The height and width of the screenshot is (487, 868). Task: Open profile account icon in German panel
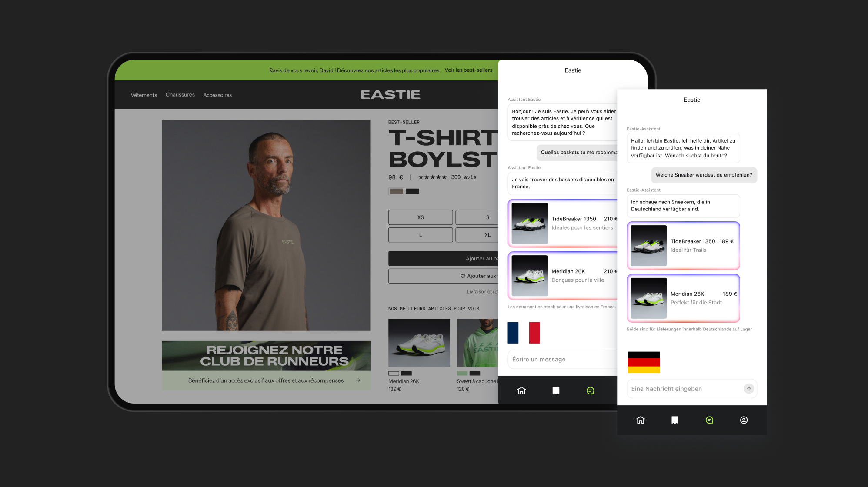point(744,420)
